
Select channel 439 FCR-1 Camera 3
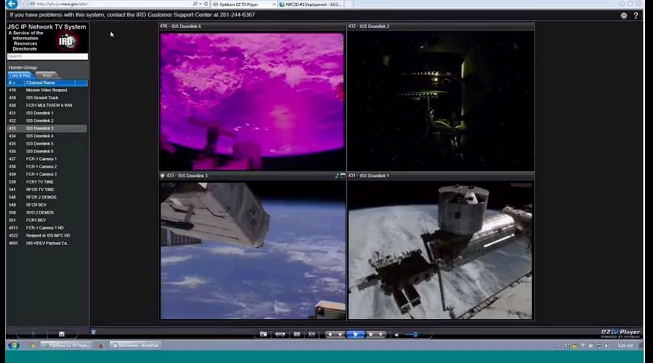47,174
